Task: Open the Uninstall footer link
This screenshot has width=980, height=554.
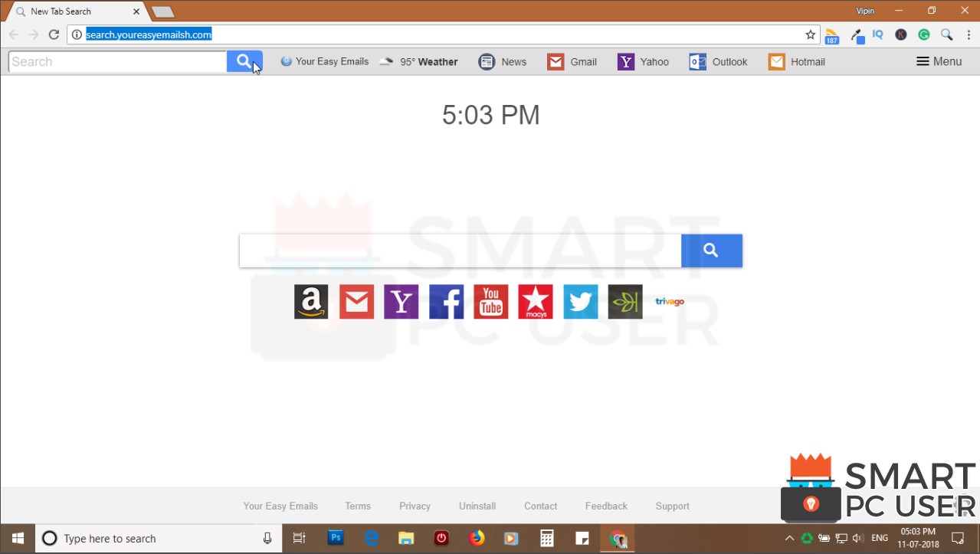Action: point(477,506)
